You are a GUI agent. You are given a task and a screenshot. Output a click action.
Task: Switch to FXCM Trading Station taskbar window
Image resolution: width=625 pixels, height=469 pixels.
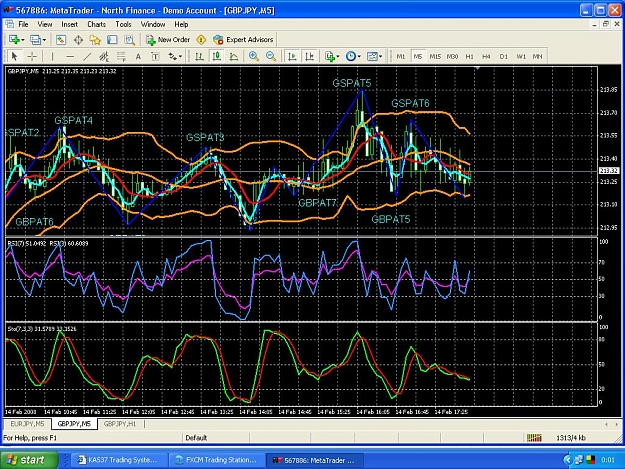(x=217, y=460)
